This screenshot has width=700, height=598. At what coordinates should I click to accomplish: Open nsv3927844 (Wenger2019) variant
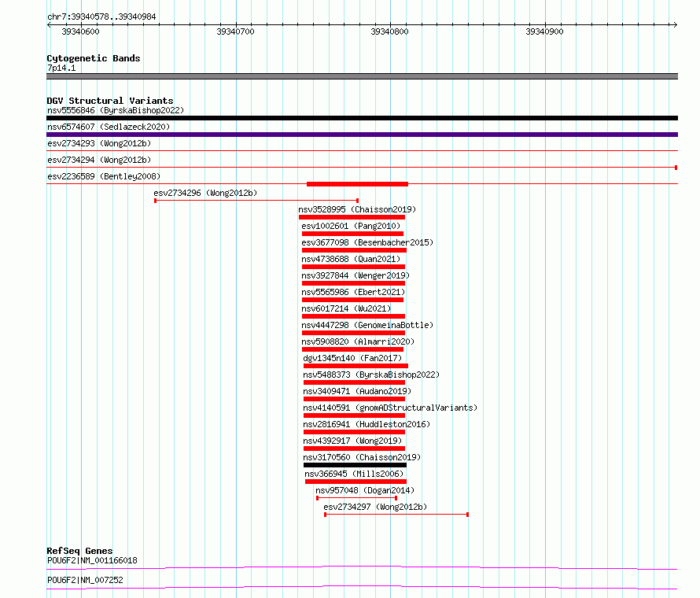pyautogui.click(x=356, y=275)
